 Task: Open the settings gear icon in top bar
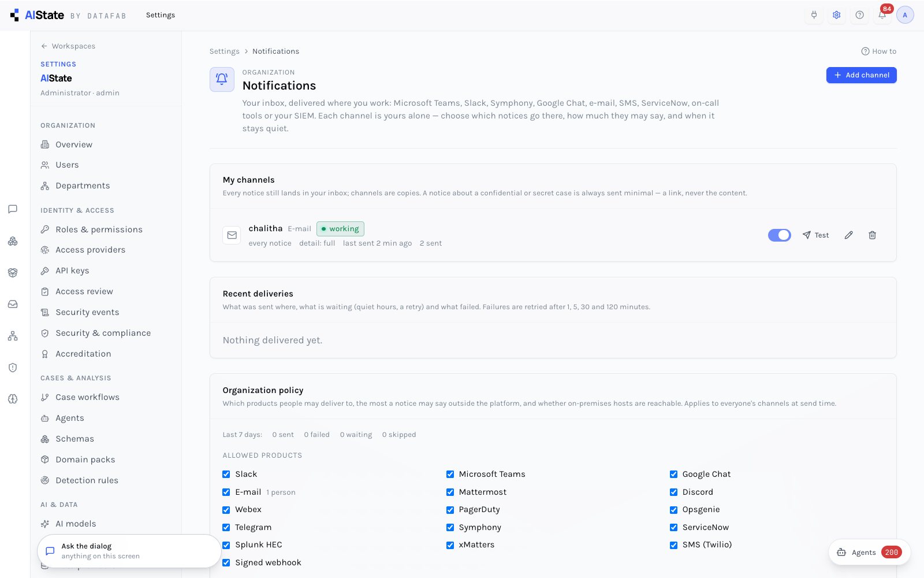(x=836, y=15)
